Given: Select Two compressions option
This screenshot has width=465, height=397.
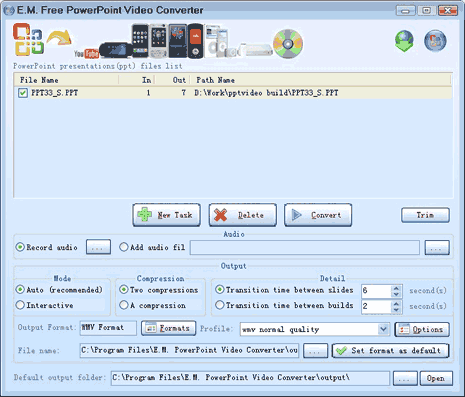Looking at the screenshot, I should (x=124, y=289).
